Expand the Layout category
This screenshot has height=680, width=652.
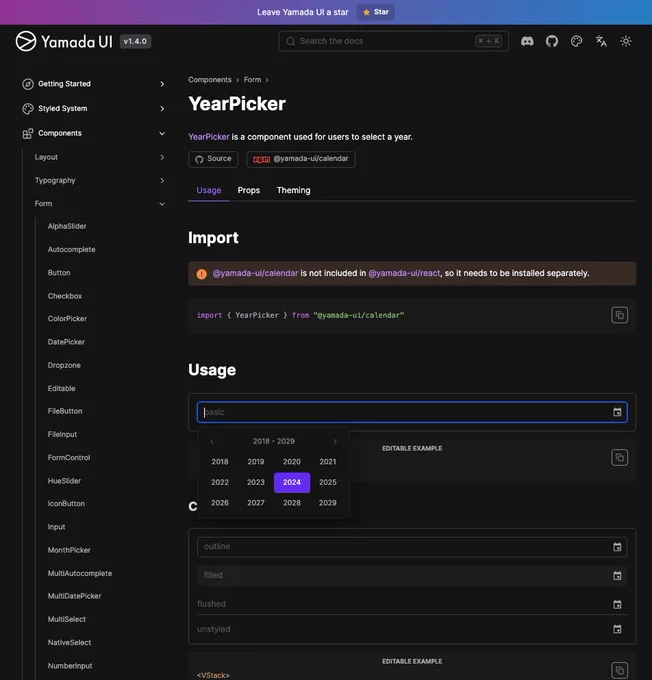(162, 157)
